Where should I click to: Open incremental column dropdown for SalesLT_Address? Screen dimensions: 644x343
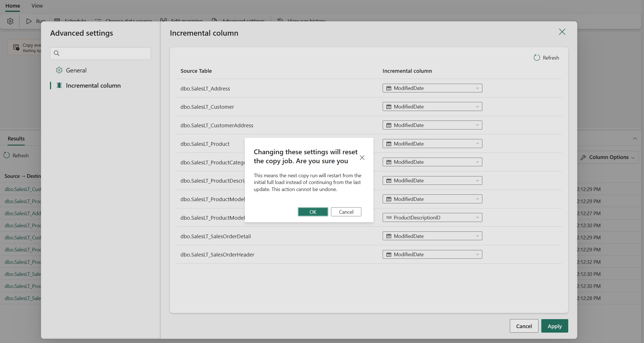432,88
